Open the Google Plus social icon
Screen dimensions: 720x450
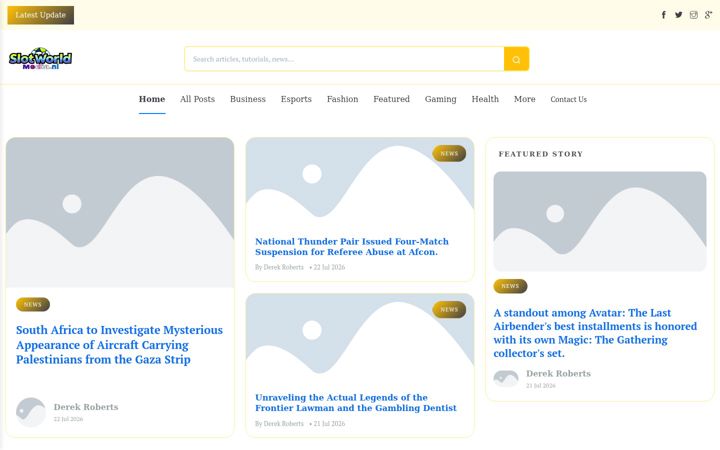[709, 15]
